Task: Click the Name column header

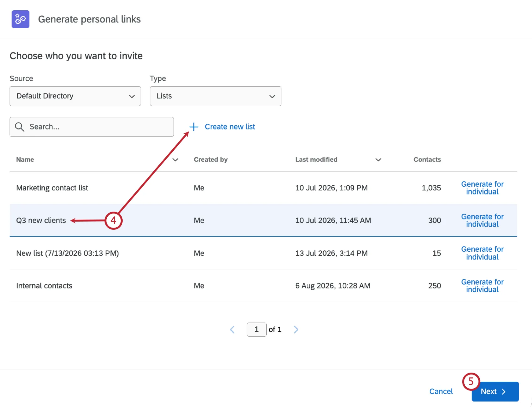Action: click(x=25, y=159)
